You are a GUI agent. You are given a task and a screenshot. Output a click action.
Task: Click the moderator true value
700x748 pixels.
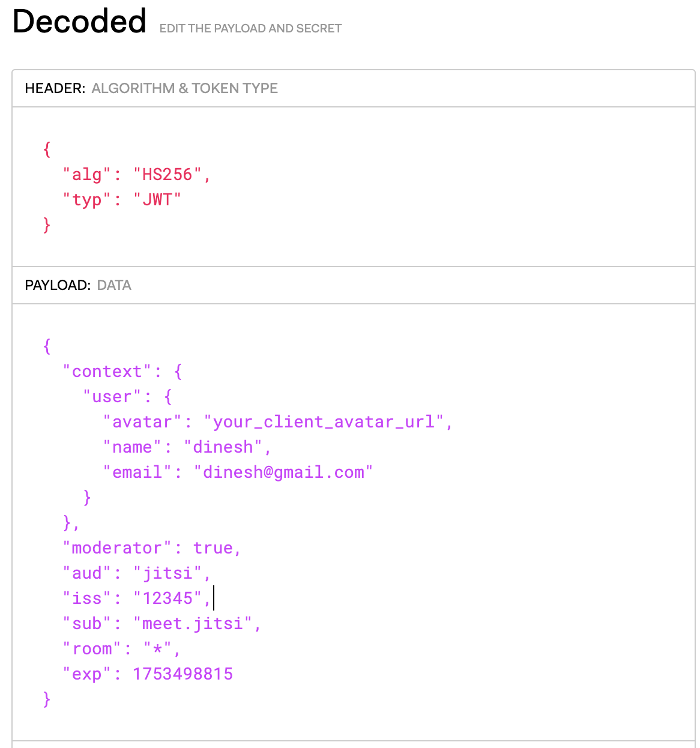click(213, 548)
